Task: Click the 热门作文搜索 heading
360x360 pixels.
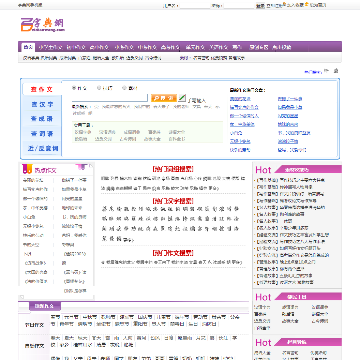Action: tap(173, 253)
